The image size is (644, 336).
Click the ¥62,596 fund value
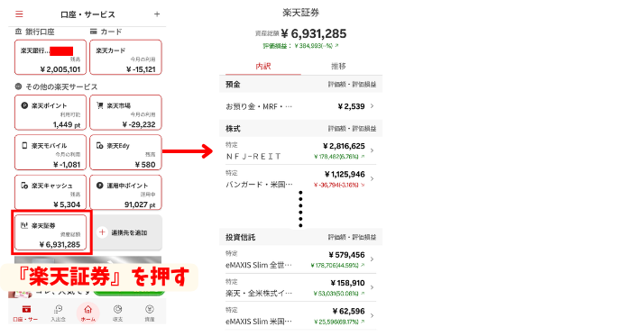point(349,312)
